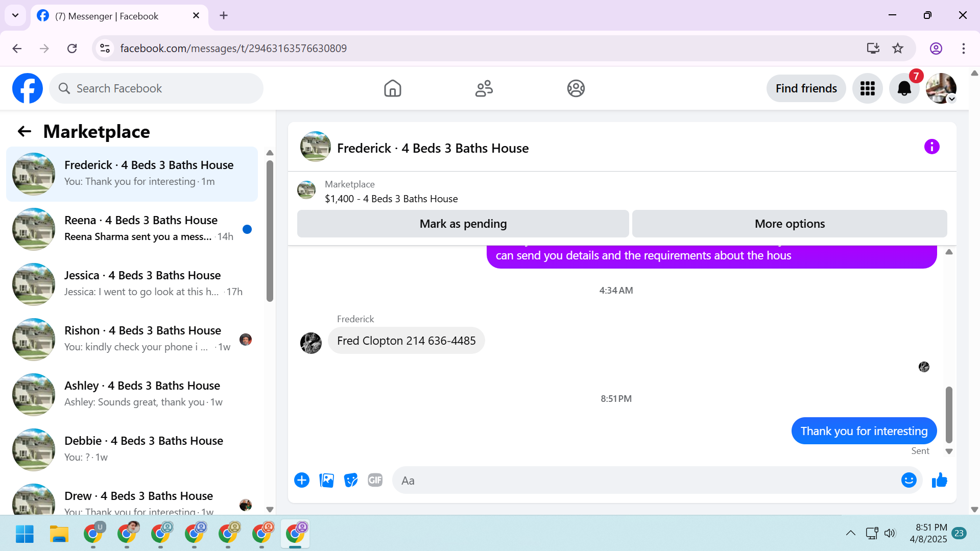Select the Messenger | Facebook tab
980x551 pixels.
tap(119, 16)
